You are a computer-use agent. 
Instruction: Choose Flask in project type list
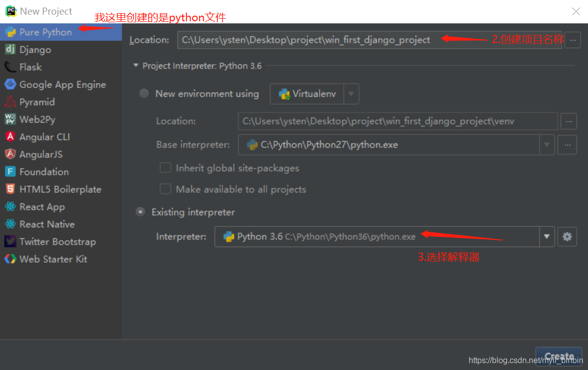point(30,67)
